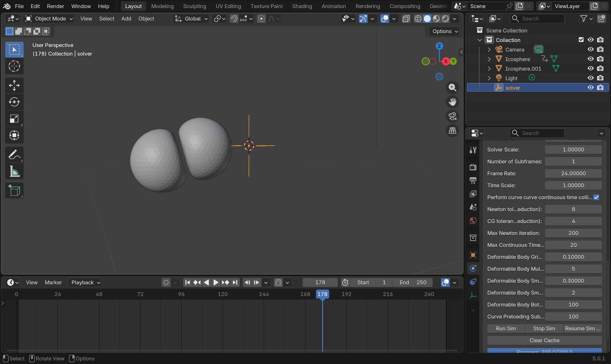Switch to the Shading workspace tab
Image resolution: width=611 pixels, height=364 pixels.
coord(302,6)
